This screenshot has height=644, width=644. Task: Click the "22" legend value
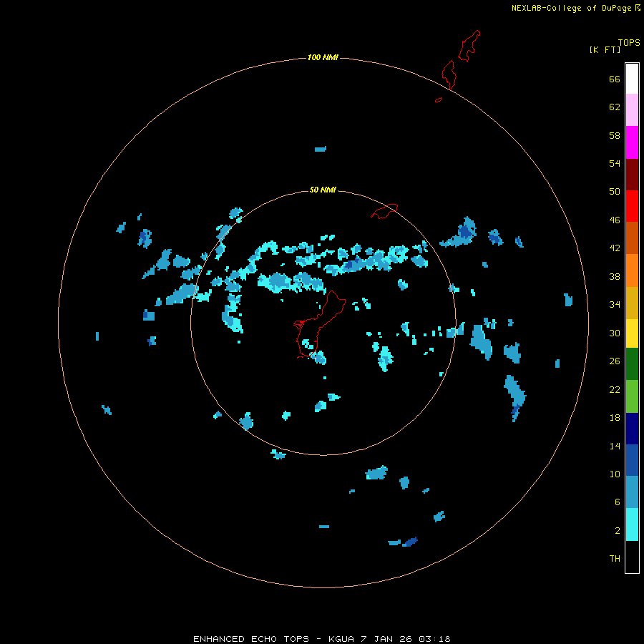tap(615, 389)
